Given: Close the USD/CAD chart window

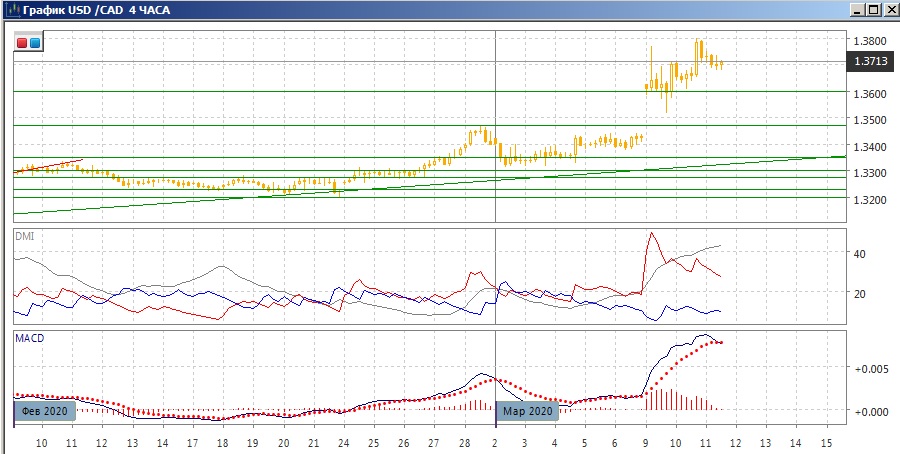Looking at the screenshot, I should pyautogui.click(x=889, y=10).
